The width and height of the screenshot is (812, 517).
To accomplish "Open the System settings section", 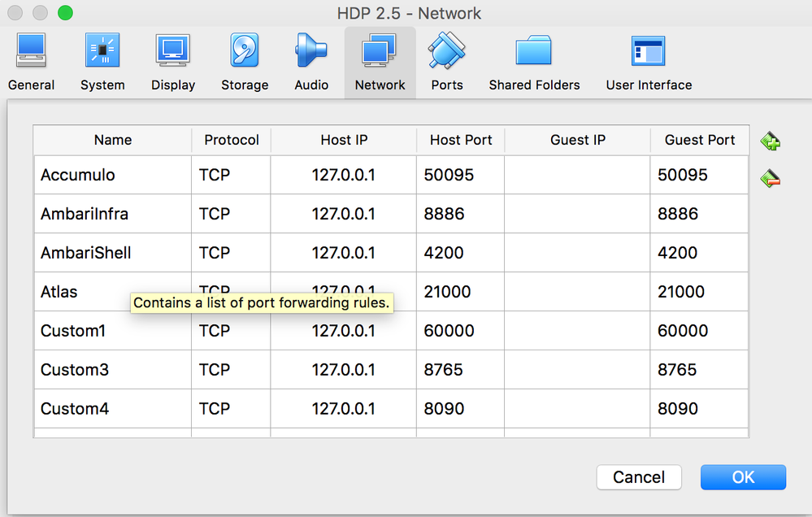I will pyautogui.click(x=102, y=63).
